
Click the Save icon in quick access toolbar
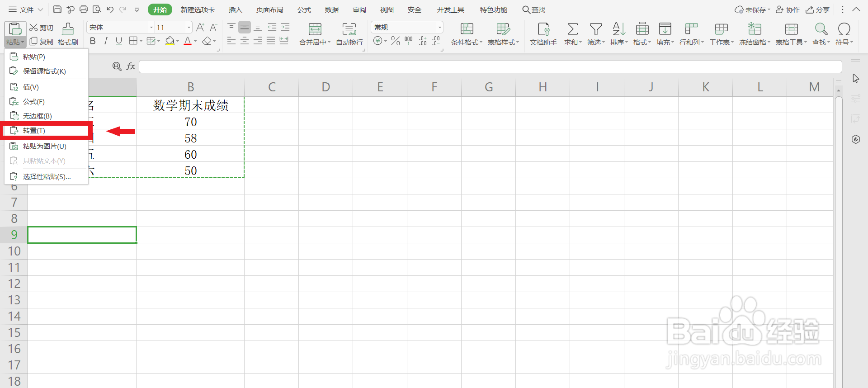click(x=57, y=9)
